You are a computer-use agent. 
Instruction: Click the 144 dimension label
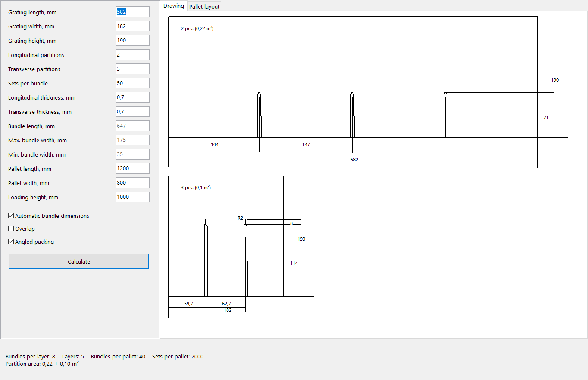point(215,144)
